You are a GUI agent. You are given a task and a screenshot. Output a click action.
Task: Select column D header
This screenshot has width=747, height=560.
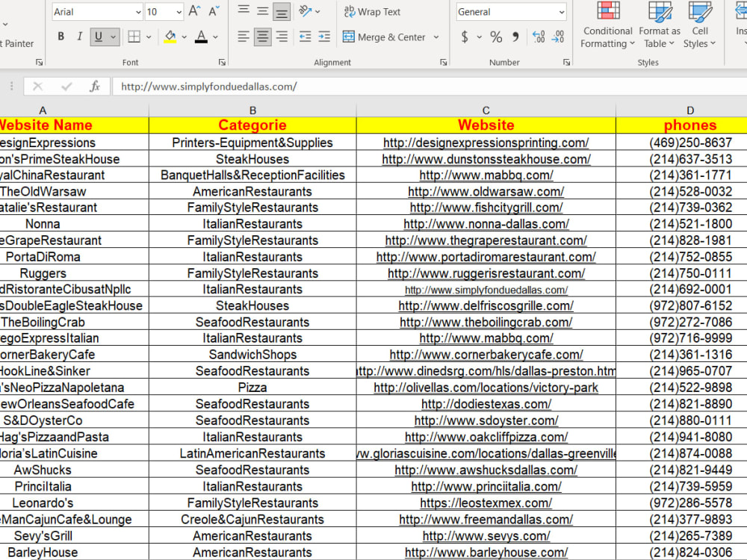point(690,111)
